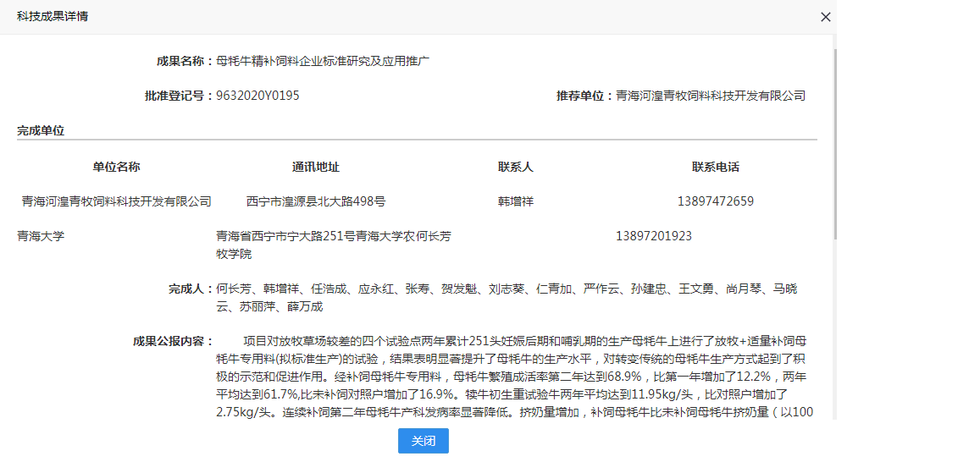
Task: Click the 联系人 column header
Action: 516,167
